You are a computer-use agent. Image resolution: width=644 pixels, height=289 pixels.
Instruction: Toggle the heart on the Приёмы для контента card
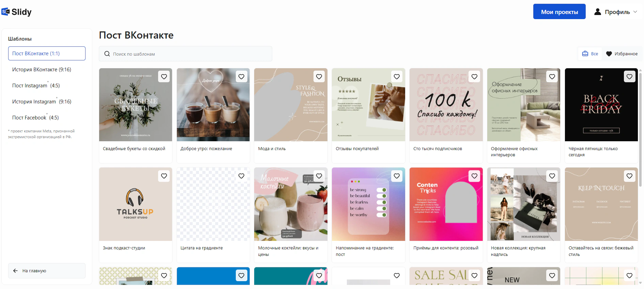[474, 176]
